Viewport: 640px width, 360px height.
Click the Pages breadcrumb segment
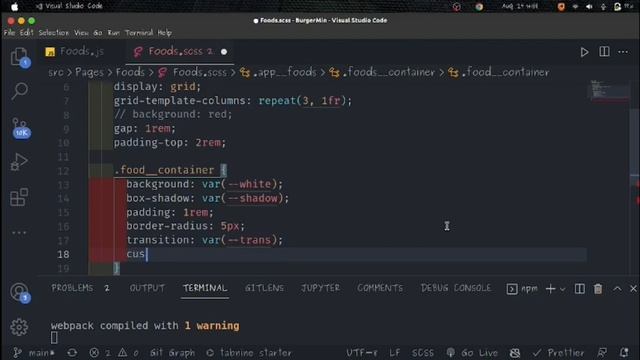point(89,73)
